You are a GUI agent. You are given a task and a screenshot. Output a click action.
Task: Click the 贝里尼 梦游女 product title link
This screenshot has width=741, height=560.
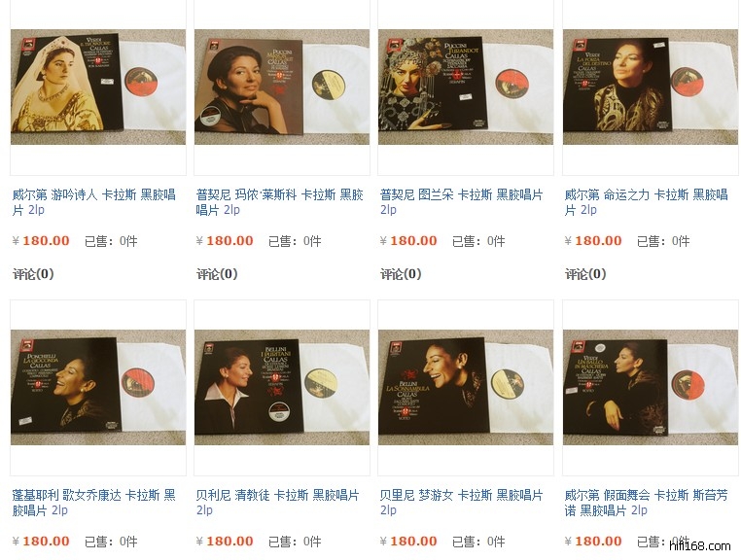462,503
